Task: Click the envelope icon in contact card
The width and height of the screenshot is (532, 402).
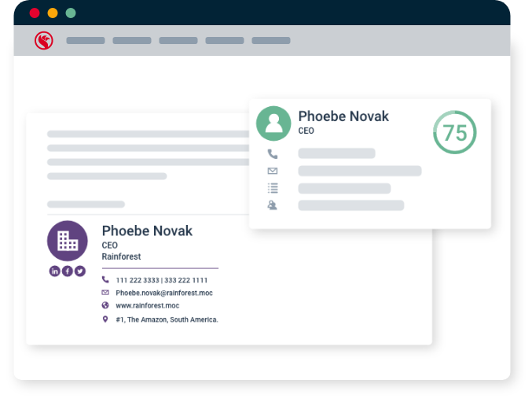Action: tap(273, 171)
